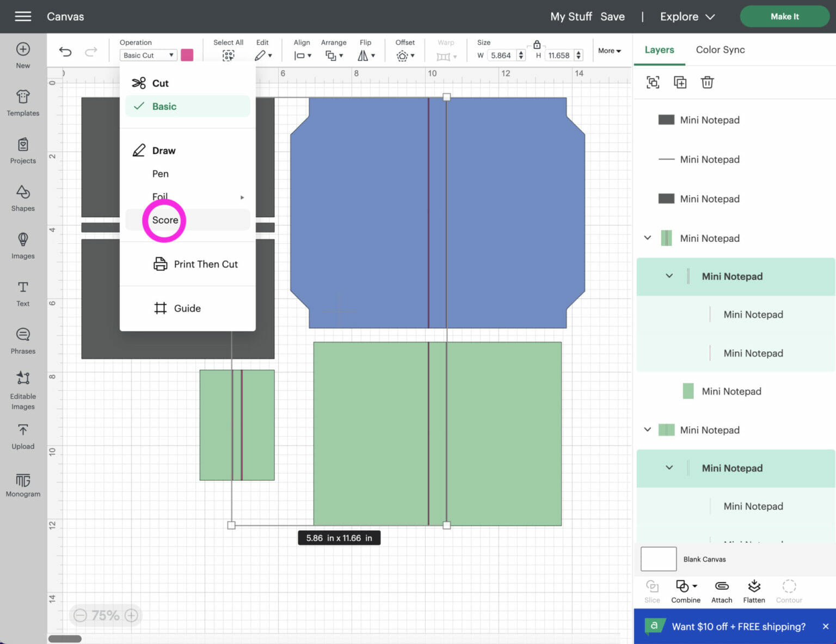Click the Monogram sidebar icon
The width and height of the screenshot is (836, 644).
pyautogui.click(x=23, y=484)
